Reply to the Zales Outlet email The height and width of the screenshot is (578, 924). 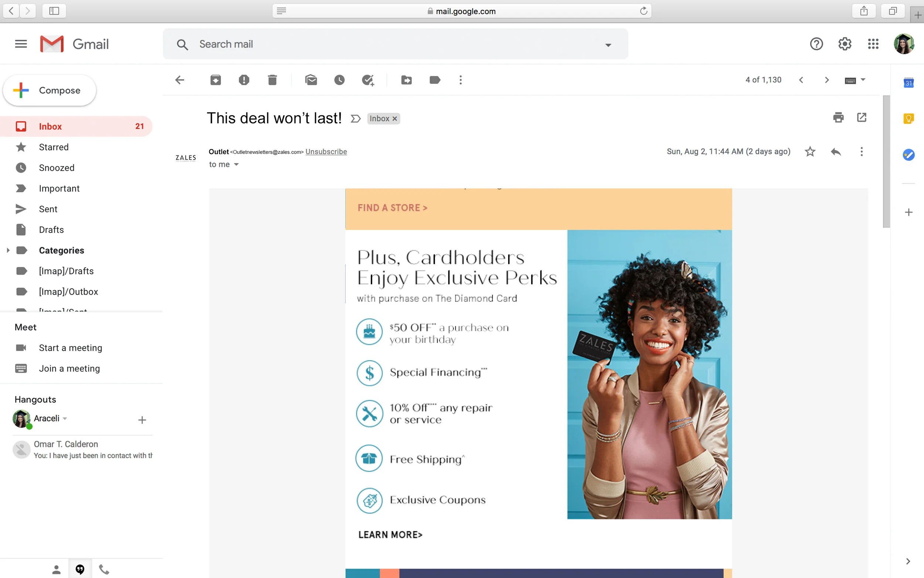(836, 152)
